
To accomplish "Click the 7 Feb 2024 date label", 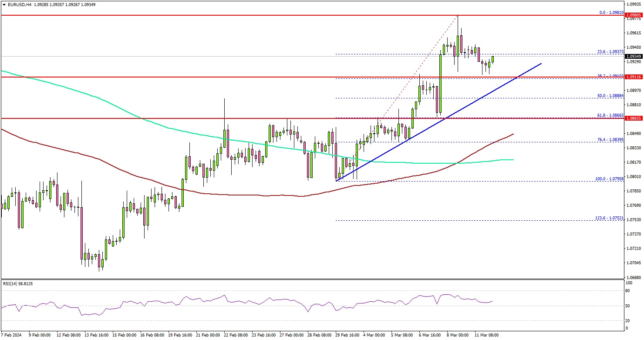I will point(13,335).
